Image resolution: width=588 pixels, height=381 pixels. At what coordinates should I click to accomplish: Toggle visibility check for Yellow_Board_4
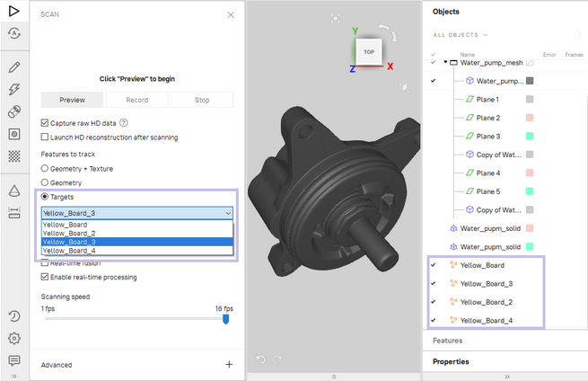[x=433, y=320]
